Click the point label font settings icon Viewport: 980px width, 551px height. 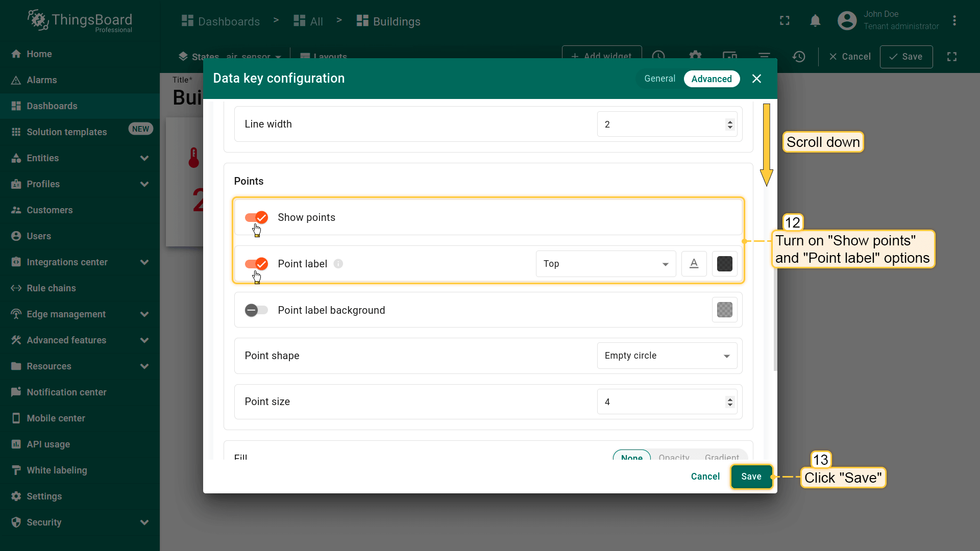pyautogui.click(x=694, y=264)
